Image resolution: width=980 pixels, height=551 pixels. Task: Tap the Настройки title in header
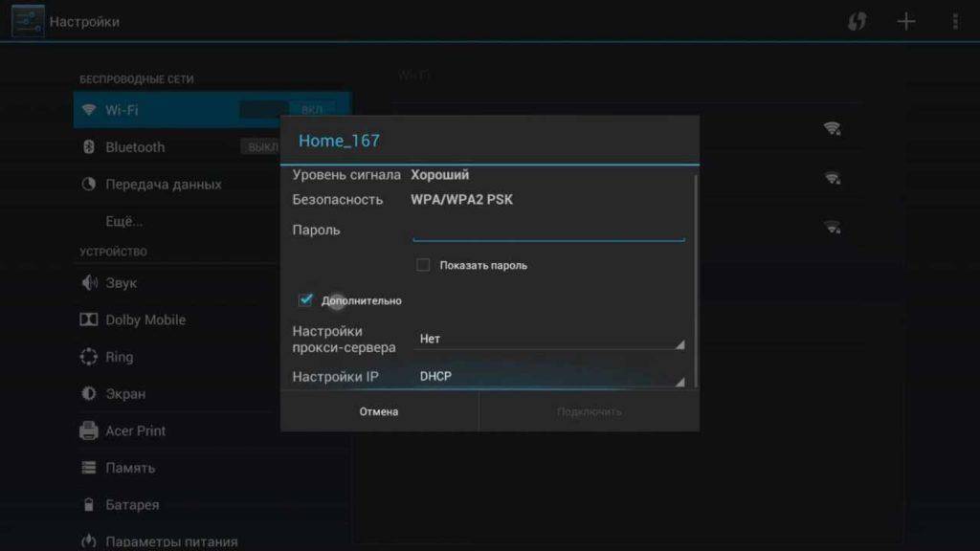click(84, 22)
